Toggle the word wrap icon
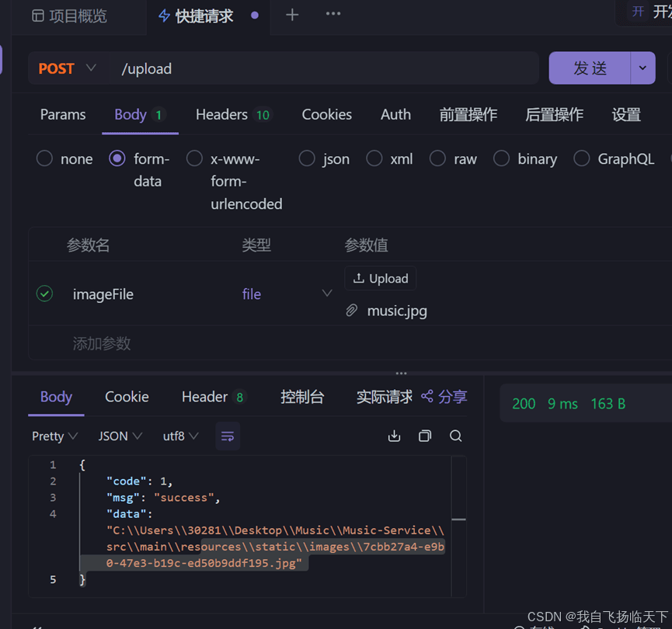Viewport: 672px width, 629px height. coord(228,436)
